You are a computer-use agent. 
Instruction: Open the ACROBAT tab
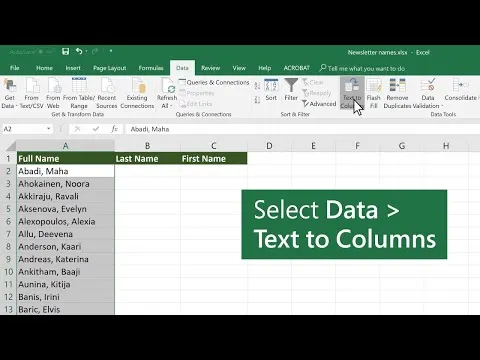click(296, 68)
